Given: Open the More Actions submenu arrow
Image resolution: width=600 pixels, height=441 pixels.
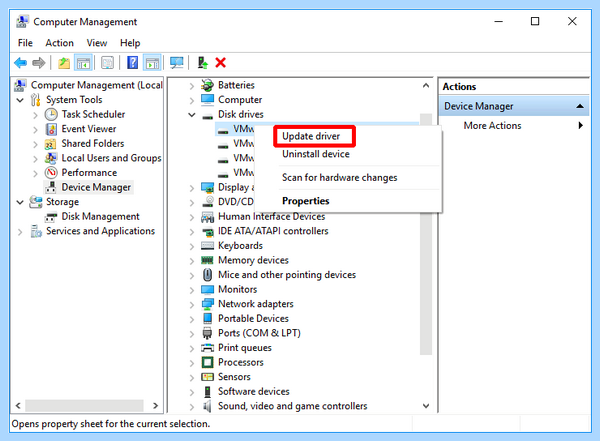Looking at the screenshot, I should (x=580, y=125).
